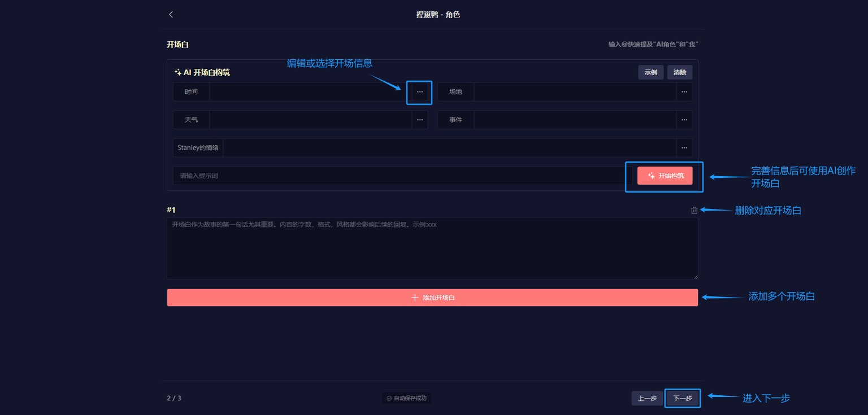This screenshot has height=415, width=868.
Task: Click the #1 opening line text area
Action: (x=432, y=248)
